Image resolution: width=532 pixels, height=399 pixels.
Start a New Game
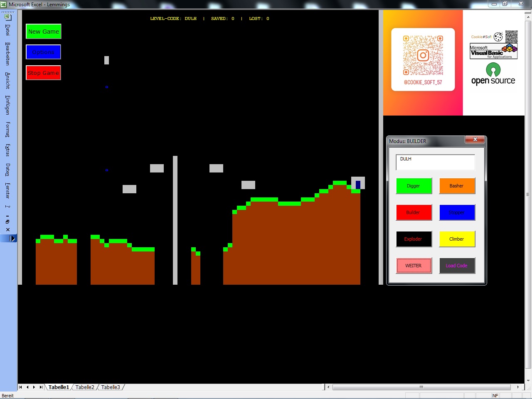[x=44, y=32]
